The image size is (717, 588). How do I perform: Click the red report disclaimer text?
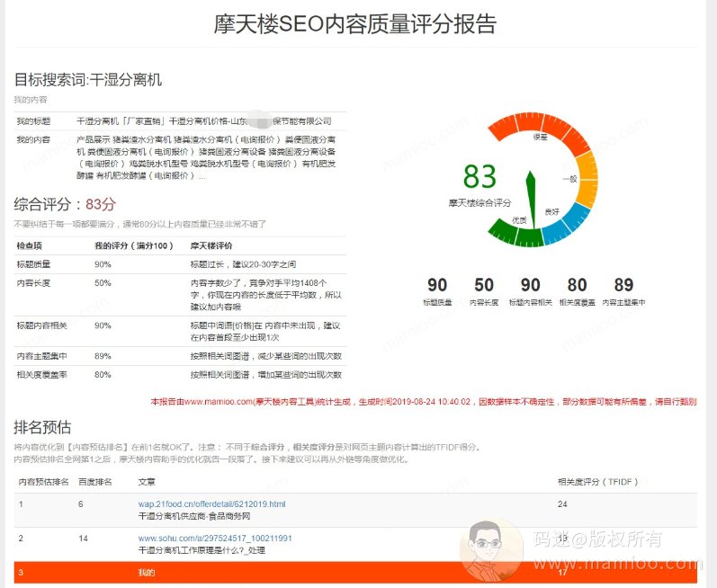click(423, 402)
